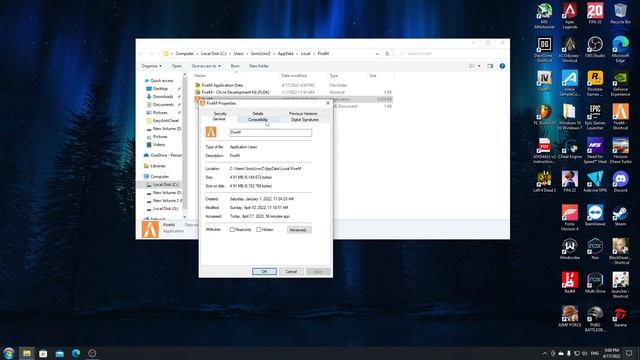Click Cancel in the properties dialog
The image size is (640, 360).
click(x=291, y=271)
